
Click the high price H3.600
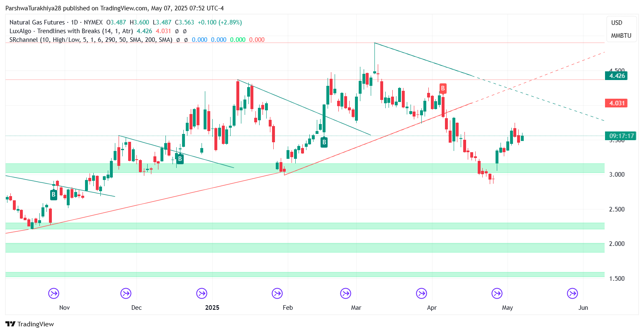[x=139, y=22]
